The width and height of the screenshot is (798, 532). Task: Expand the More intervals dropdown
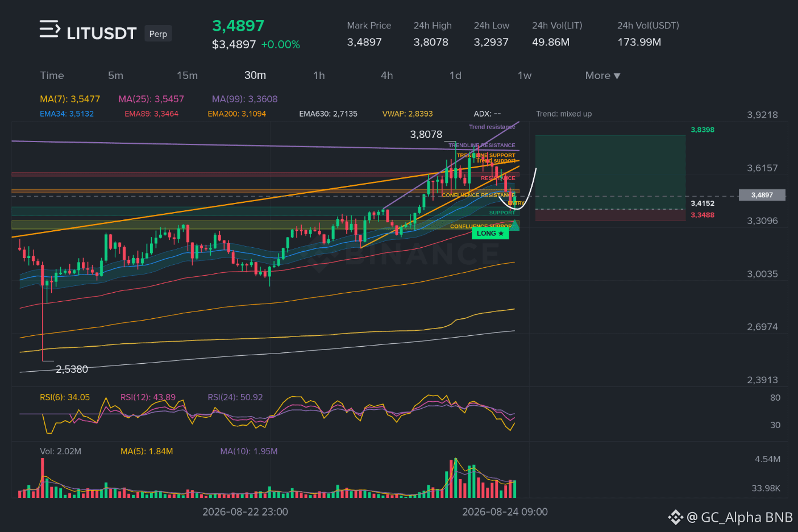[x=602, y=76]
